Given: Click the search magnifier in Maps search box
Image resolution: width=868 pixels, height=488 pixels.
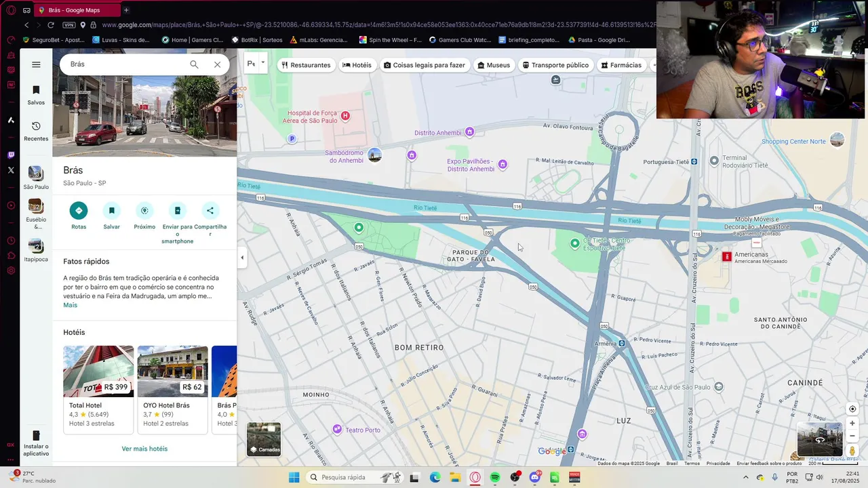Looking at the screenshot, I should [x=194, y=64].
